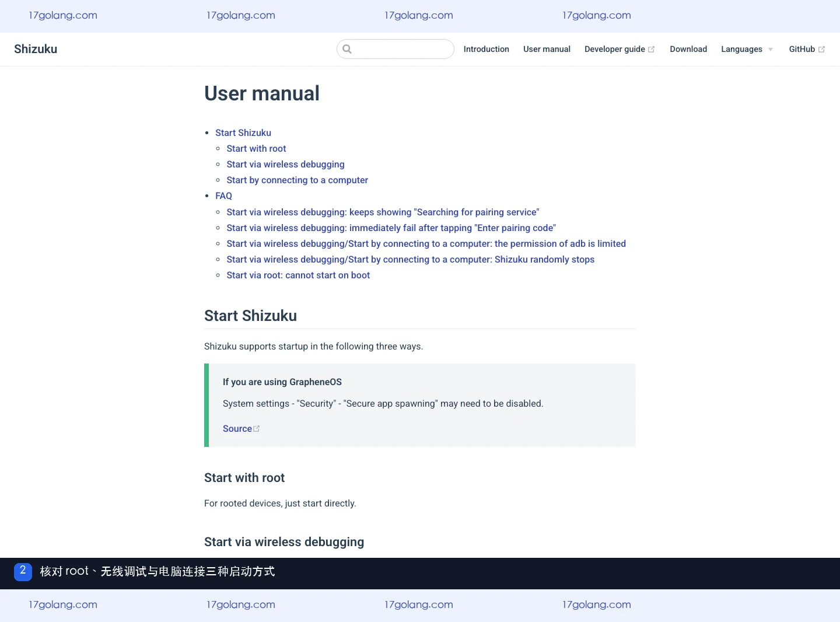Open the Developer guide link

615,49
